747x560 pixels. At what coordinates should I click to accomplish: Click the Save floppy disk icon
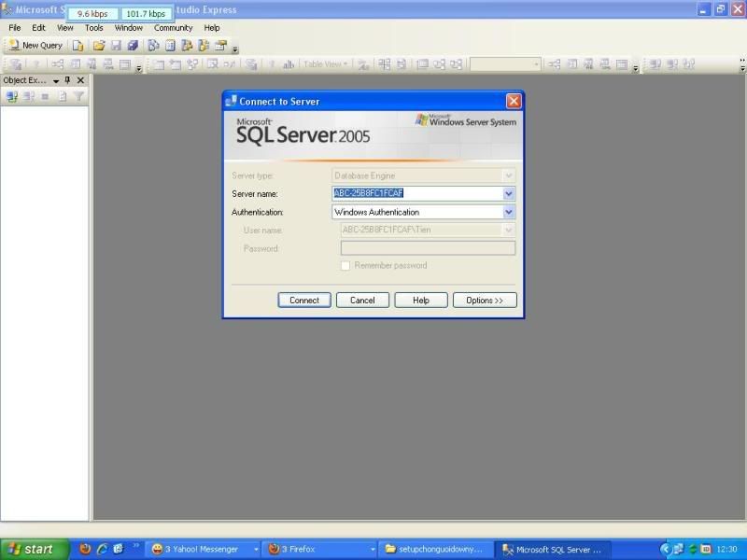[116, 46]
